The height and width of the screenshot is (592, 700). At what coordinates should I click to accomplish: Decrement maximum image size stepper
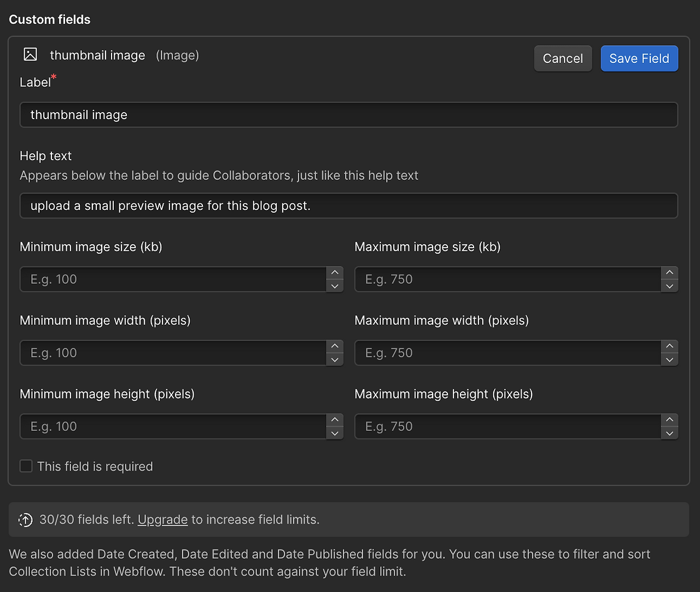tap(669, 286)
